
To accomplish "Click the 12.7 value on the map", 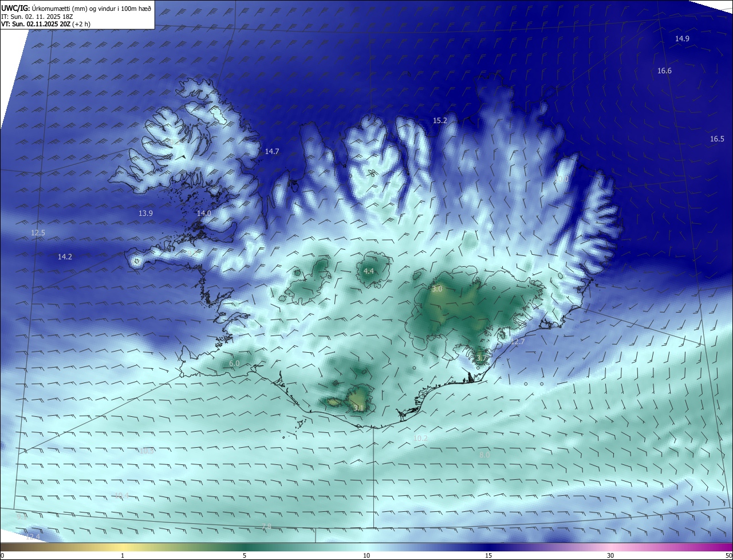I will click(517, 342).
